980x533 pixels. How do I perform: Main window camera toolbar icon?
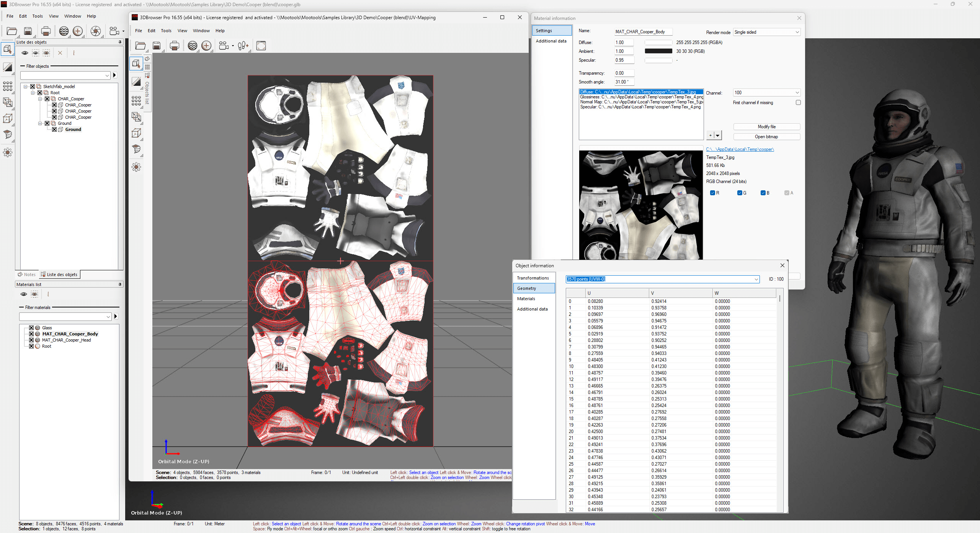pos(114,31)
